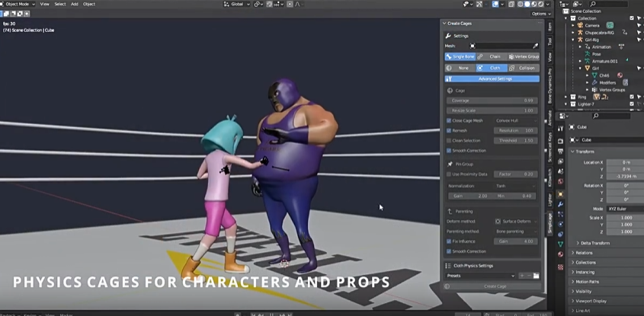This screenshot has width=644, height=316.
Task: Open the Presets dropdown in Cloth Physics Settings
Action: tap(482, 276)
